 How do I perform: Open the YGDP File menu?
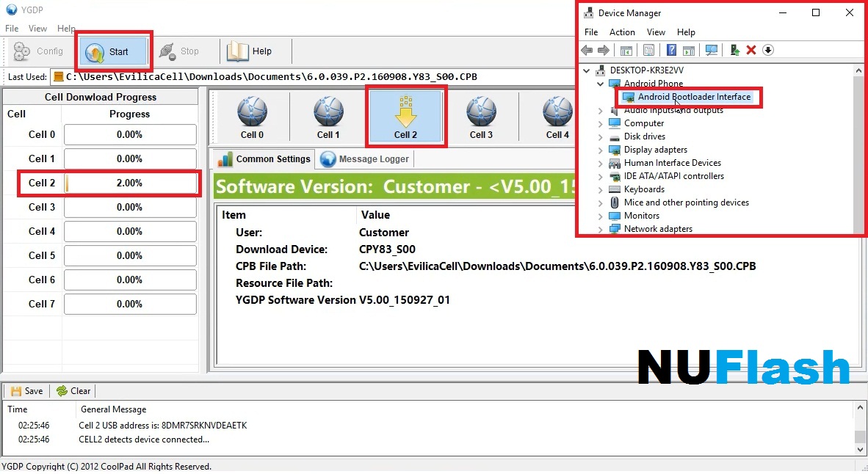coord(12,28)
